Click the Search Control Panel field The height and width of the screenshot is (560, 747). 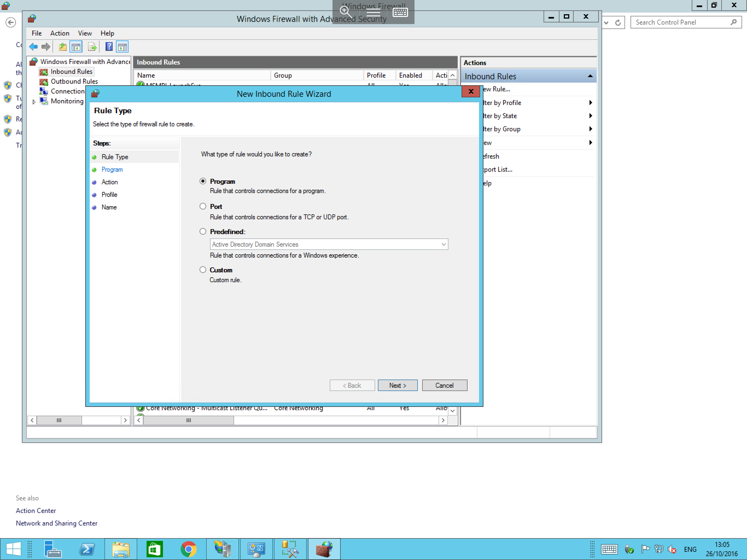685,22
